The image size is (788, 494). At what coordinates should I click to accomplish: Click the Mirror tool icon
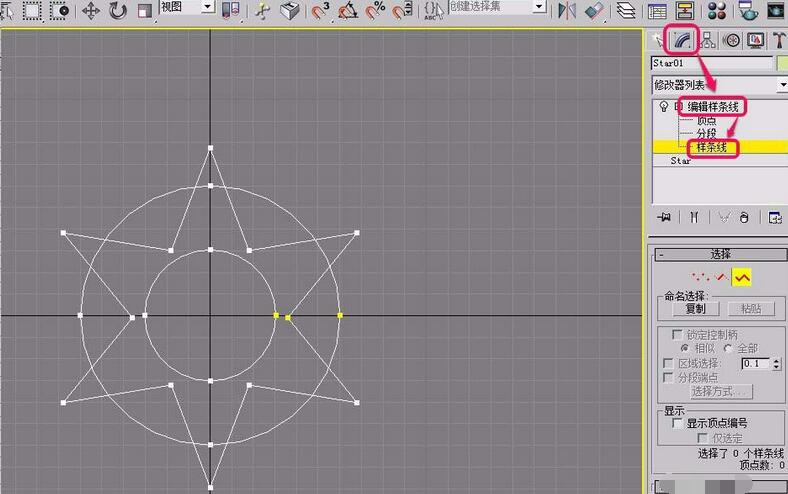(x=567, y=11)
